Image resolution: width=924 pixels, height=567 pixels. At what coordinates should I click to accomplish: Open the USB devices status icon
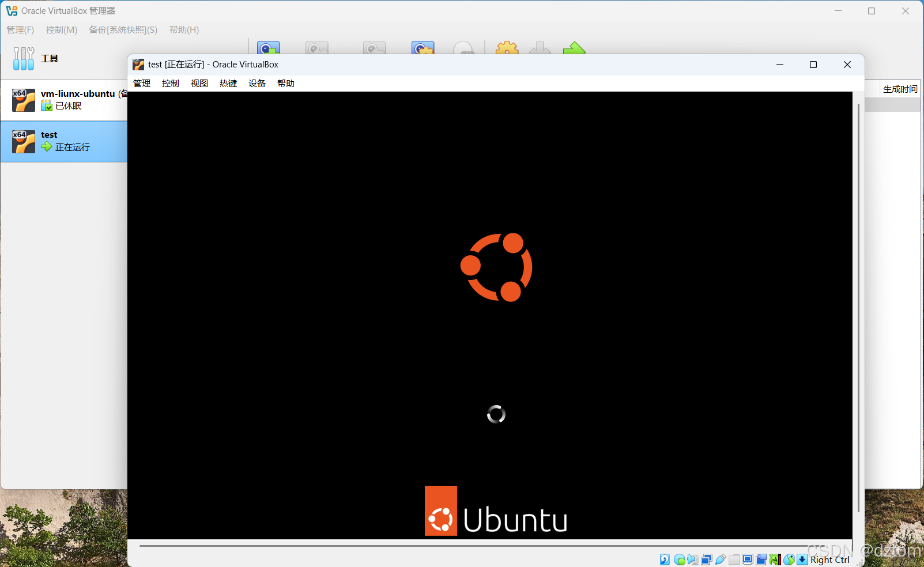pyautogui.click(x=720, y=560)
